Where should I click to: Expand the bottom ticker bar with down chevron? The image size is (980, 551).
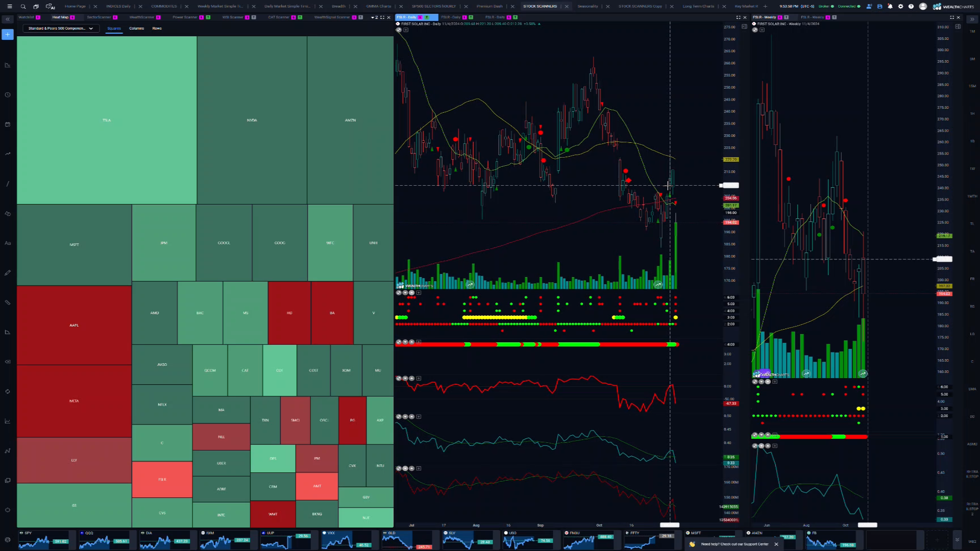(x=957, y=540)
